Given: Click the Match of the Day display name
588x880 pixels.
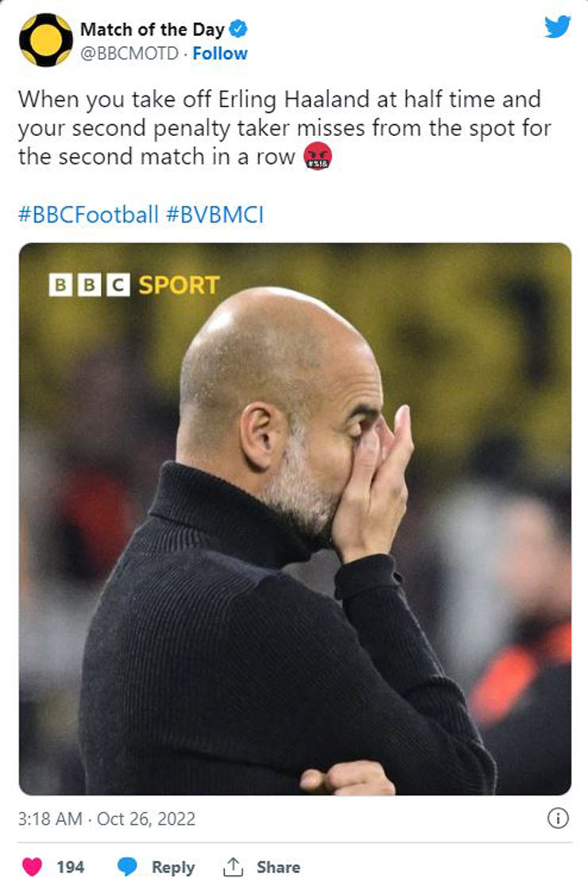Looking at the screenshot, I should [152, 29].
